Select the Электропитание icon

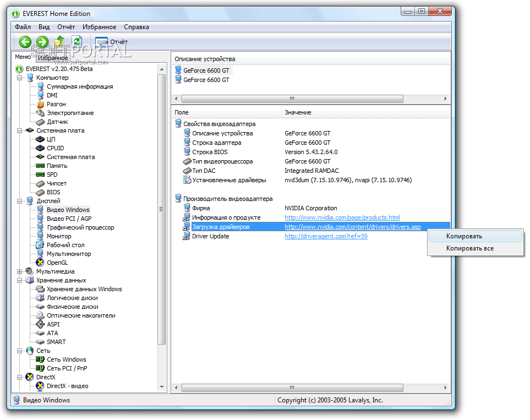40,113
